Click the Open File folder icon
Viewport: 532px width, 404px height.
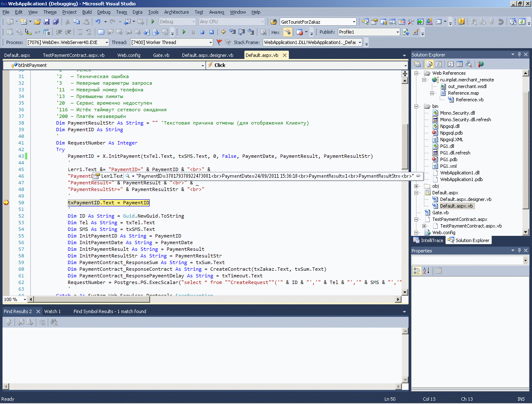click(37, 22)
